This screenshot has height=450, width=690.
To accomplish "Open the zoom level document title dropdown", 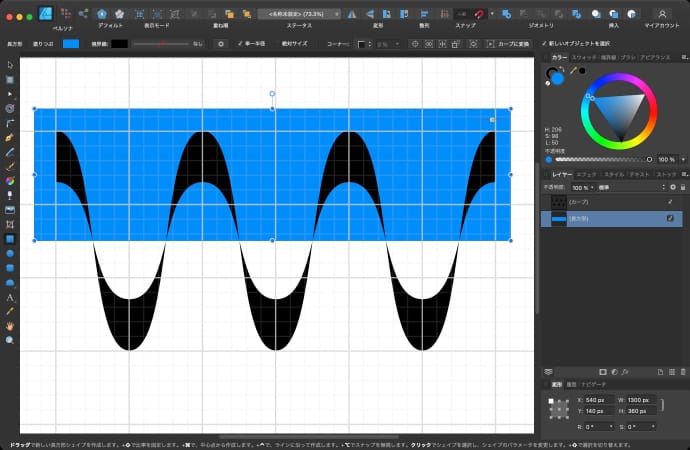I will coord(298,15).
